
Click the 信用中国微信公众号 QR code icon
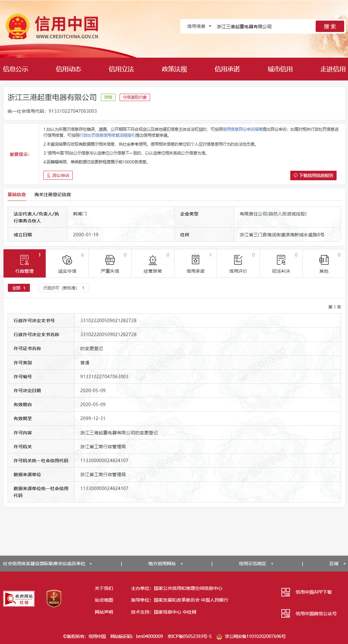286,613
